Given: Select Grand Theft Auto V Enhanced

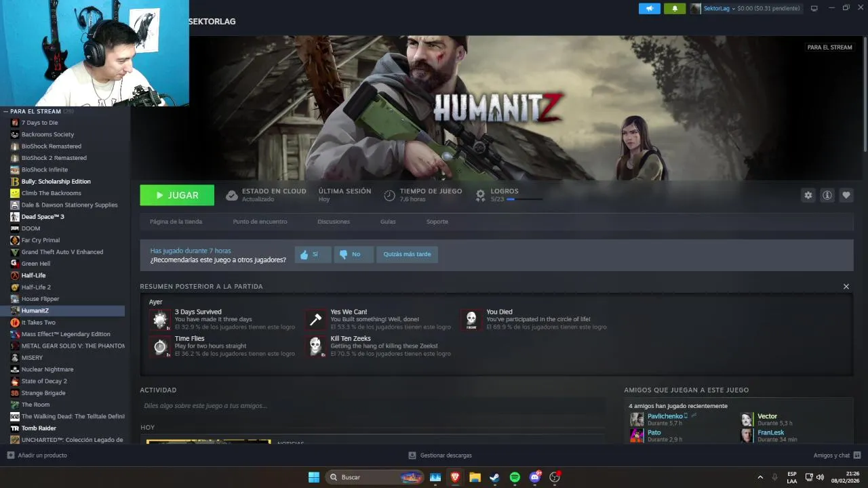Looking at the screenshot, I should [x=62, y=252].
